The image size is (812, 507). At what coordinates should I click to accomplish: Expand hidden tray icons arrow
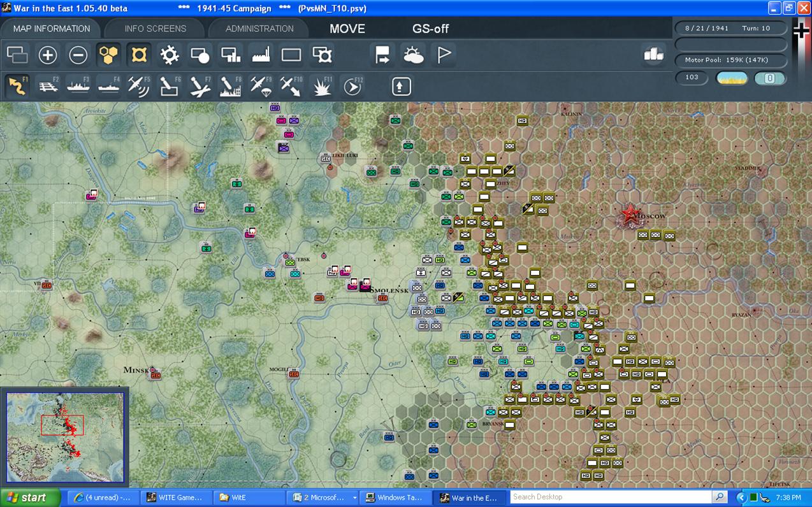tap(741, 497)
